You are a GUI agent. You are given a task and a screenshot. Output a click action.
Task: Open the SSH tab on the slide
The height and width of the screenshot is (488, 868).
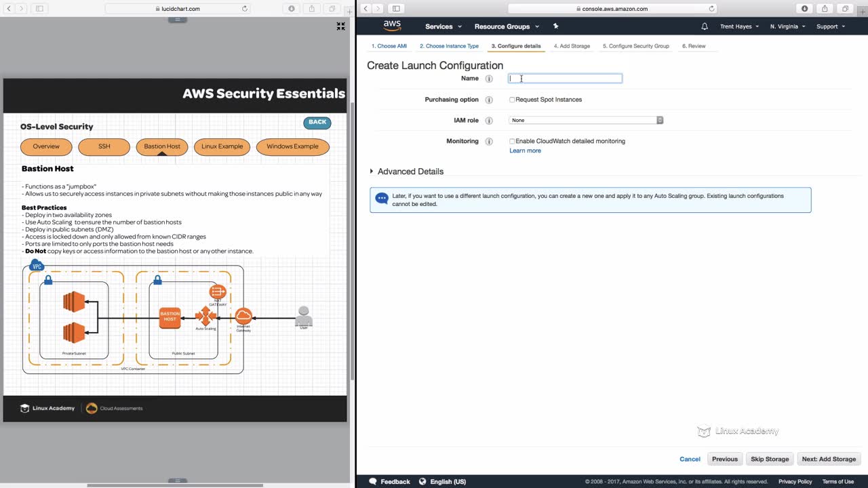(104, 146)
